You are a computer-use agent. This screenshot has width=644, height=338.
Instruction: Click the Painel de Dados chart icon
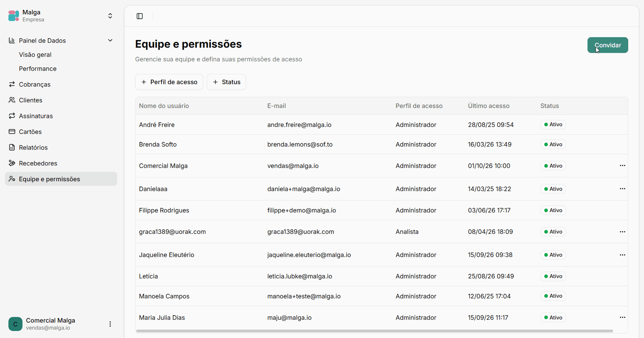click(x=12, y=40)
